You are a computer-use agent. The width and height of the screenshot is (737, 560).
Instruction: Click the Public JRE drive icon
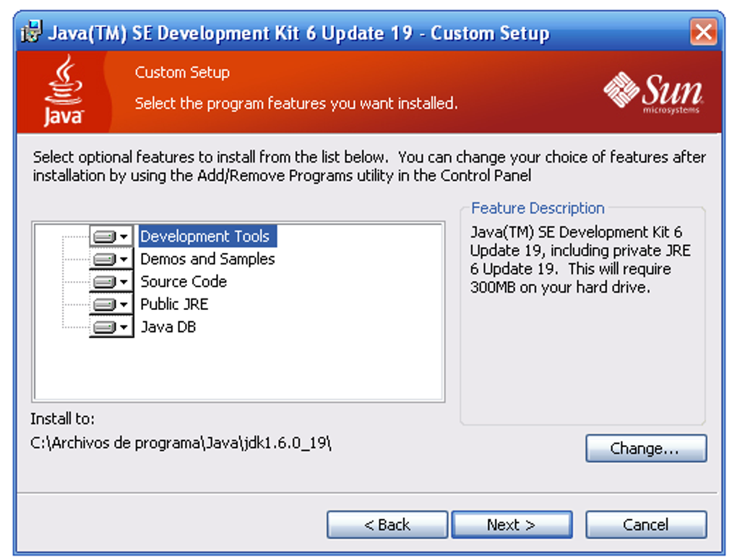(x=105, y=303)
